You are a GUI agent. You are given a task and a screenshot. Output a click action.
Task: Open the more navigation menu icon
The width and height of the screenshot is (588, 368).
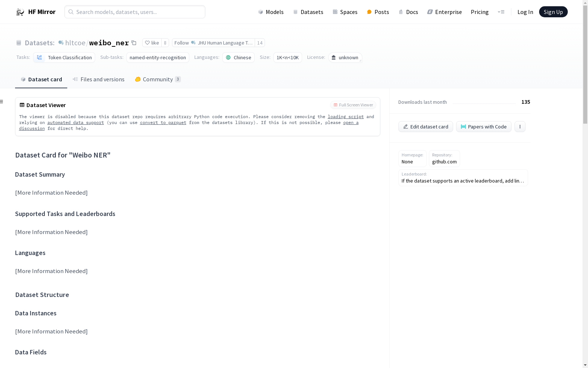501,12
